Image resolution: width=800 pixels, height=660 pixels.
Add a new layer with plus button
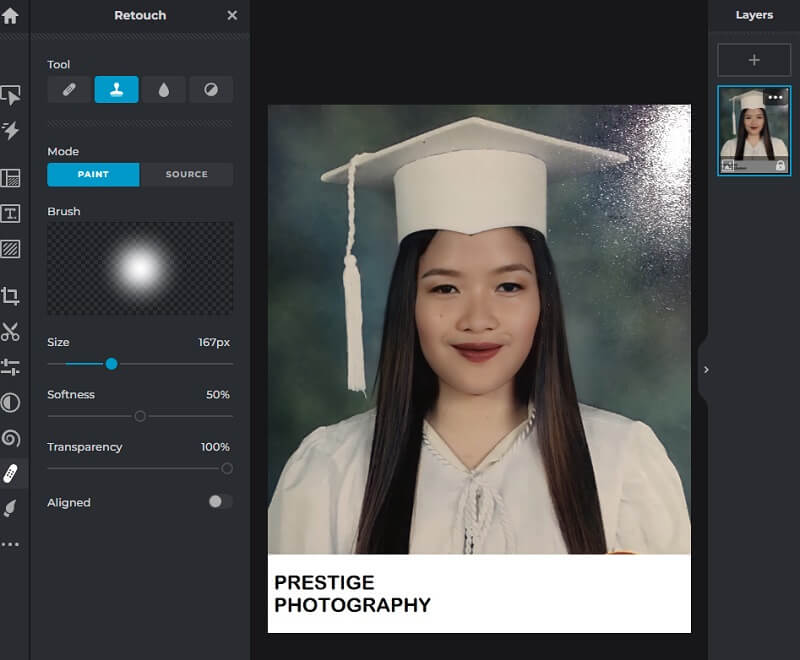point(754,60)
